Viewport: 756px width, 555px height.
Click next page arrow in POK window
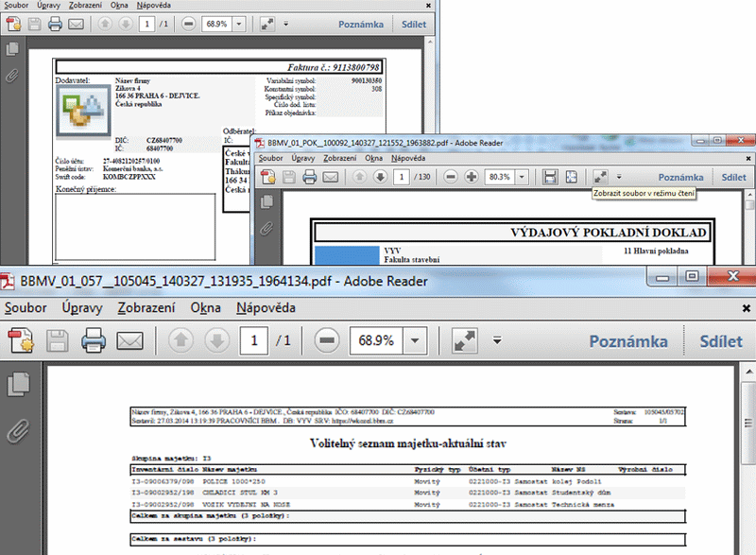[380, 178]
